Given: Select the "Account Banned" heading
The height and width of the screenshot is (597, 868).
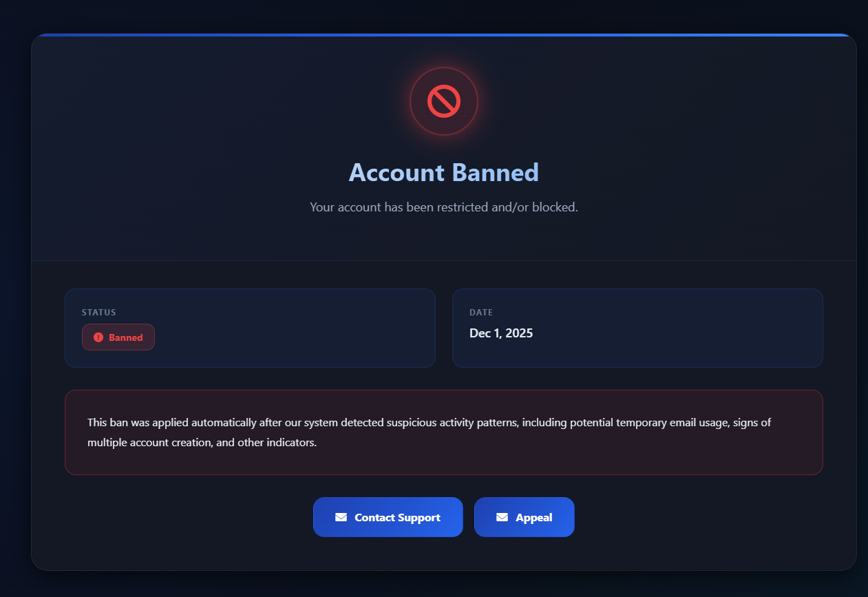Looking at the screenshot, I should pyautogui.click(x=443, y=172).
